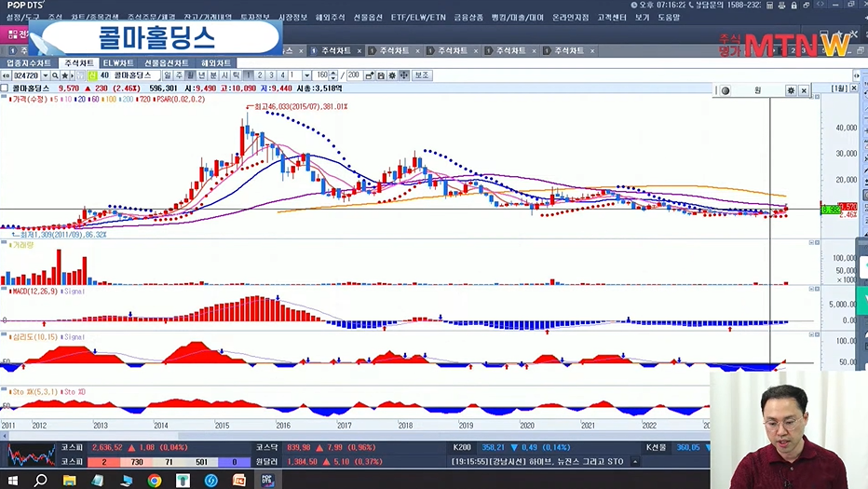Open PowerPoint icon in taskbar
This screenshot has width=868, height=489.
[x=239, y=480]
